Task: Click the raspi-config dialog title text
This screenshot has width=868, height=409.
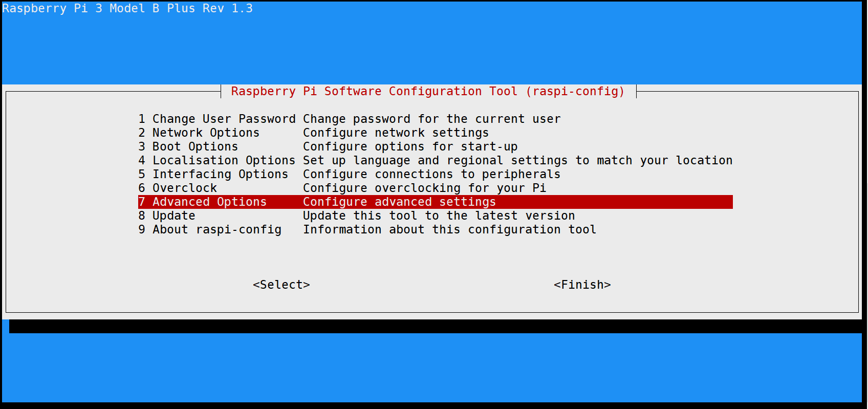Action: pos(428,92)
